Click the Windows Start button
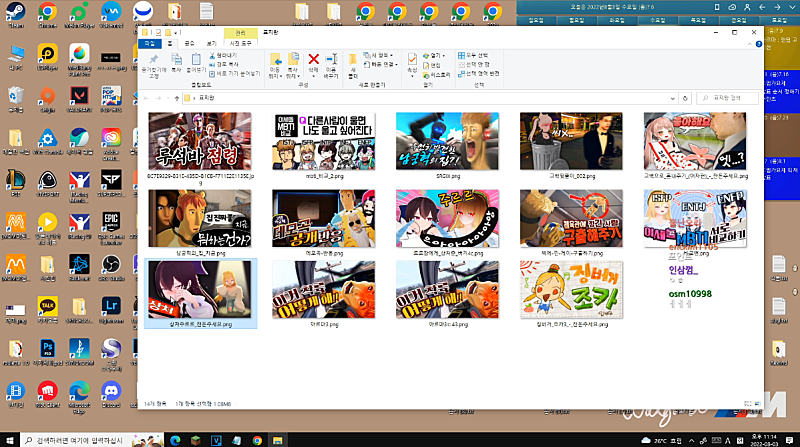Image resolution: width=800 pixels, height=447 pixels. click(8, 440)
